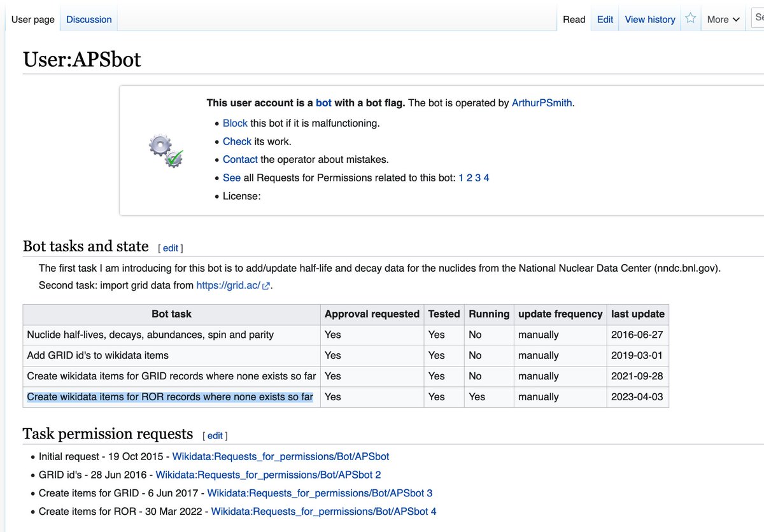Open the Edit tab

tap(605, 19)
